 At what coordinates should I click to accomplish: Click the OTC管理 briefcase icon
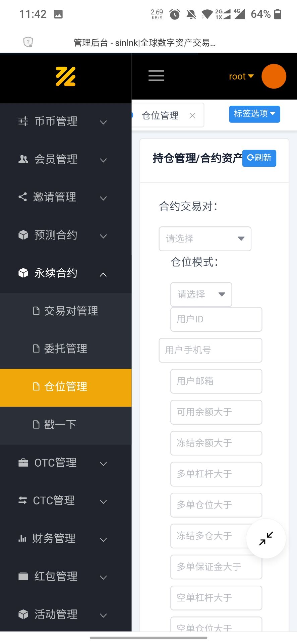coord(23,463)
